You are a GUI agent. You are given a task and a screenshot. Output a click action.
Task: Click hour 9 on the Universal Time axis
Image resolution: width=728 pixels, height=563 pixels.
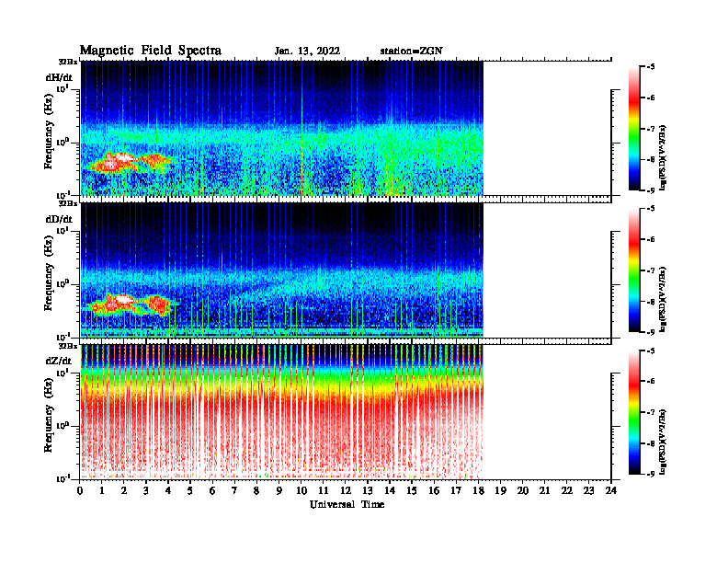point(279,491)
